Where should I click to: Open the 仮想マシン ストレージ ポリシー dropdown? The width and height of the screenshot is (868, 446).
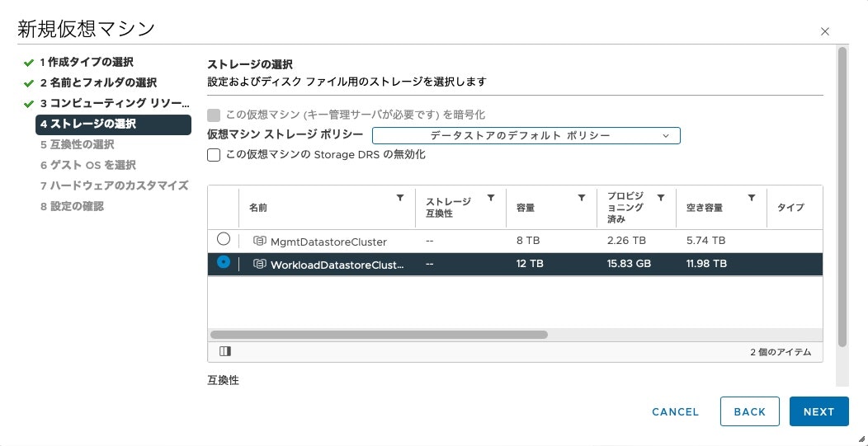point(526,135)
